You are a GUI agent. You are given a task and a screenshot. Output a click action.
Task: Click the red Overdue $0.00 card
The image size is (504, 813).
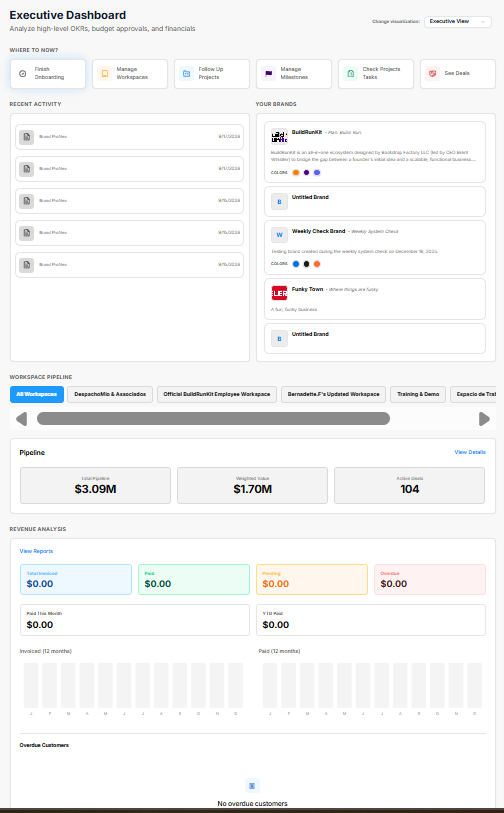point(430,580)
